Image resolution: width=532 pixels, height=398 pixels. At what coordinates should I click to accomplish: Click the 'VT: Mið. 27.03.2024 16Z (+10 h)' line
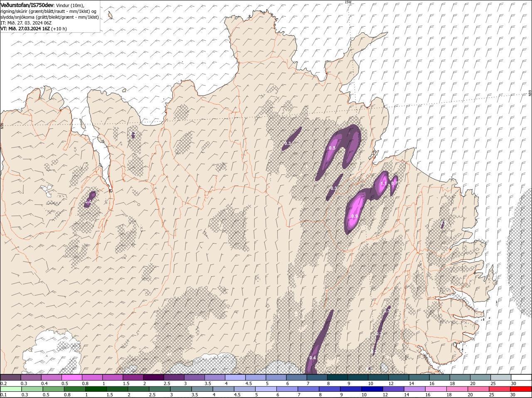[34, 29]
